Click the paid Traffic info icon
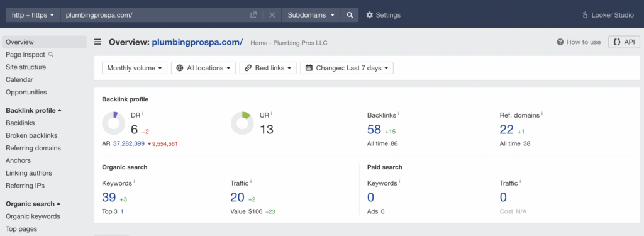644x236 pixels. point(520,181)
